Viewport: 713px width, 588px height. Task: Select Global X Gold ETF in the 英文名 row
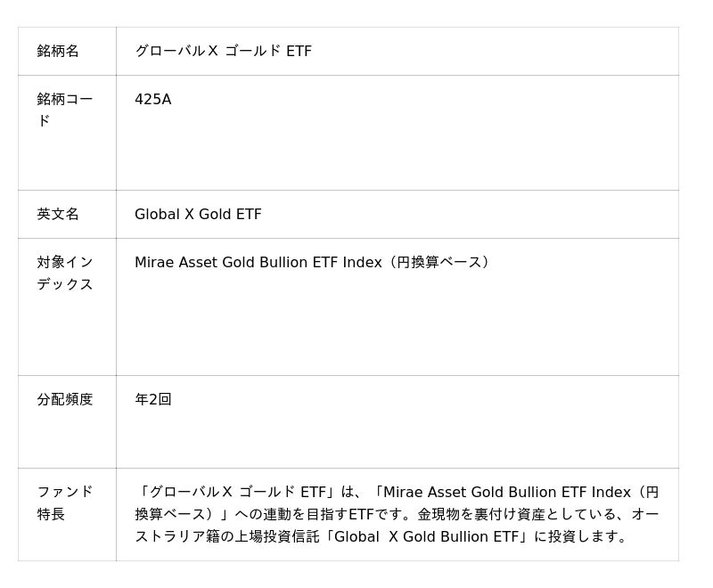(198, 214)
